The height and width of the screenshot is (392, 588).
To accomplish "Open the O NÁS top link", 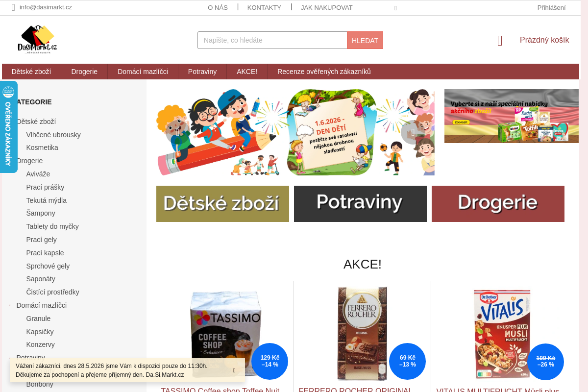I will [218, 7].
